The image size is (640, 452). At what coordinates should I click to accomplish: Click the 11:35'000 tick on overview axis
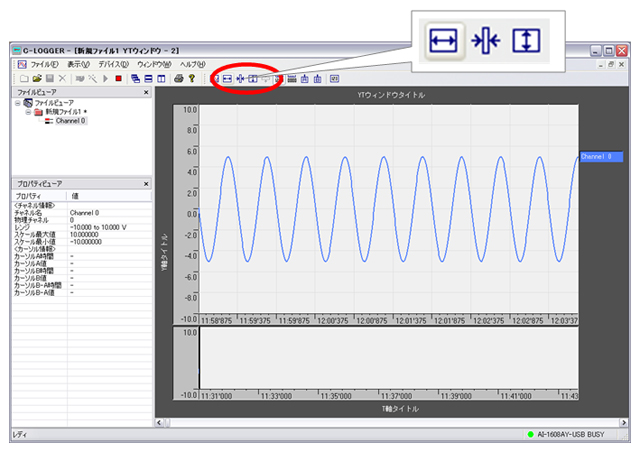pos(336,396)
